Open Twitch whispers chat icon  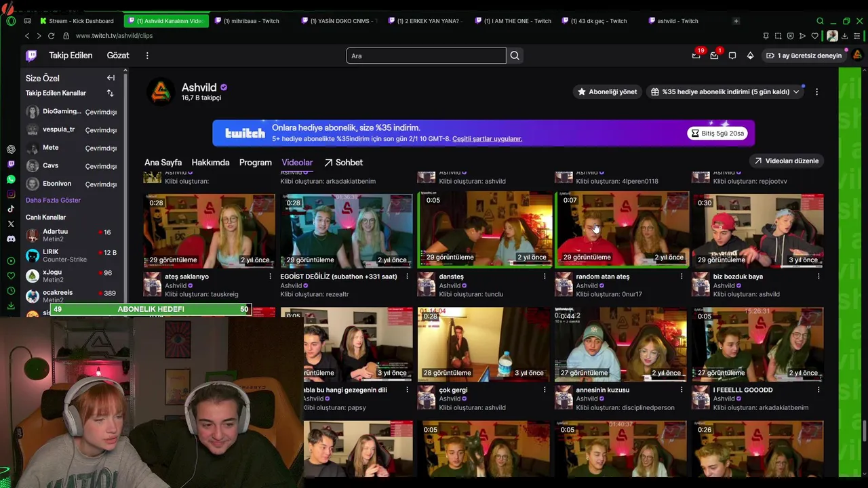click(x=732, y=56)
